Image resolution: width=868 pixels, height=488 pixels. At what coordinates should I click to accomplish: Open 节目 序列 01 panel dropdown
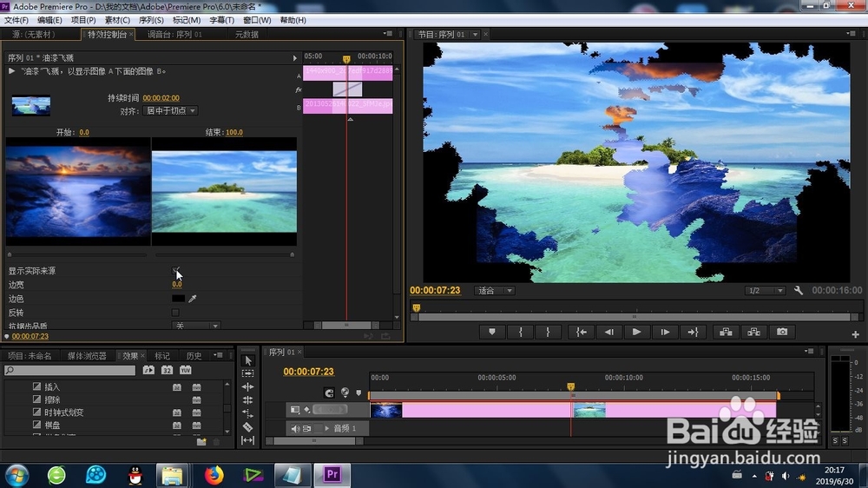tap(475, 35)
